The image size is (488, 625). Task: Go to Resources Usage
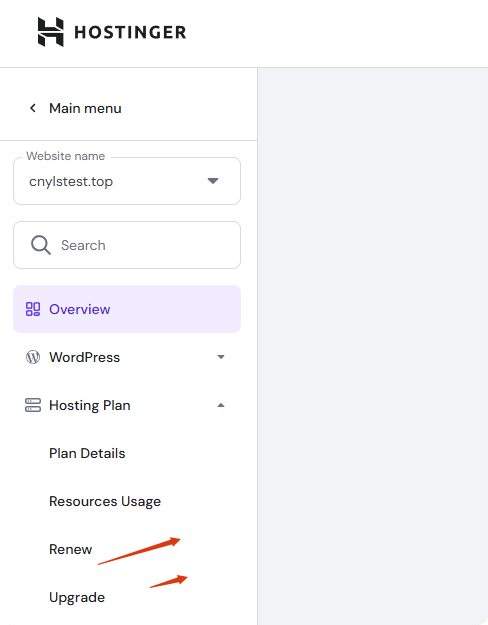coord(105,501)
